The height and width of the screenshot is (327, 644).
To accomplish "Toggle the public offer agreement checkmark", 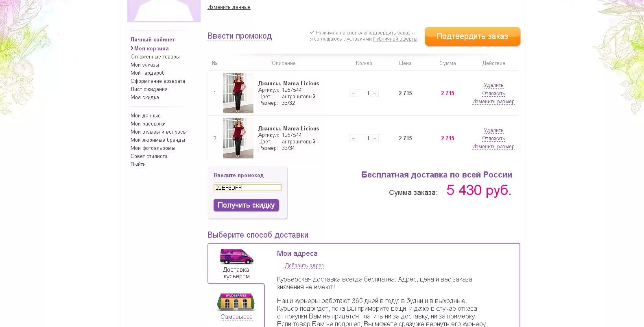I will click(x=312, y=32).
